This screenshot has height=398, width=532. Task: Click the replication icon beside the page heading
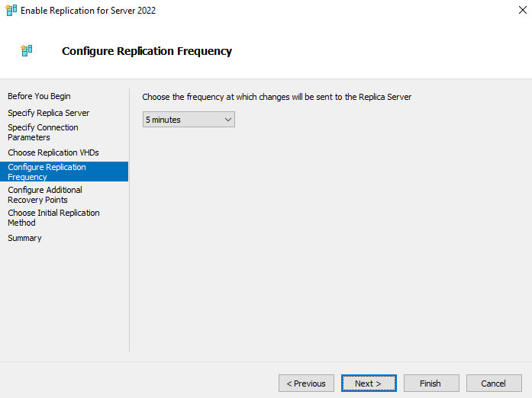pos(27,51)
